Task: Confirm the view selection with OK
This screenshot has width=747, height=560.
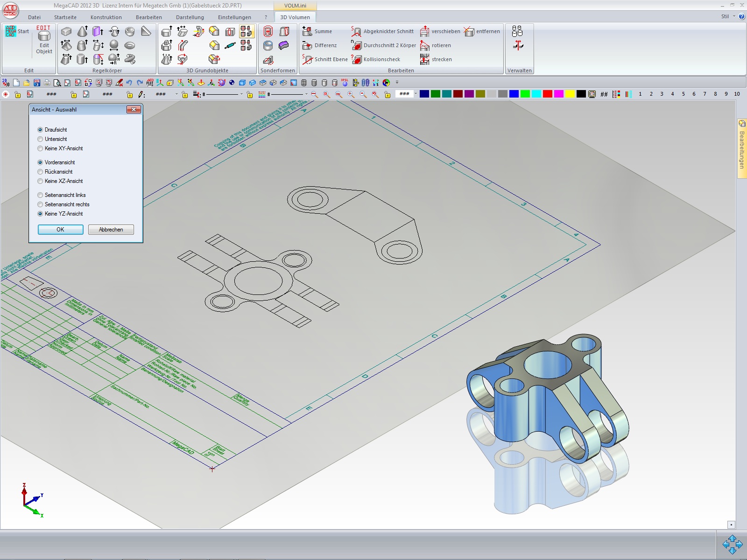Action: [x=61, y=230]
